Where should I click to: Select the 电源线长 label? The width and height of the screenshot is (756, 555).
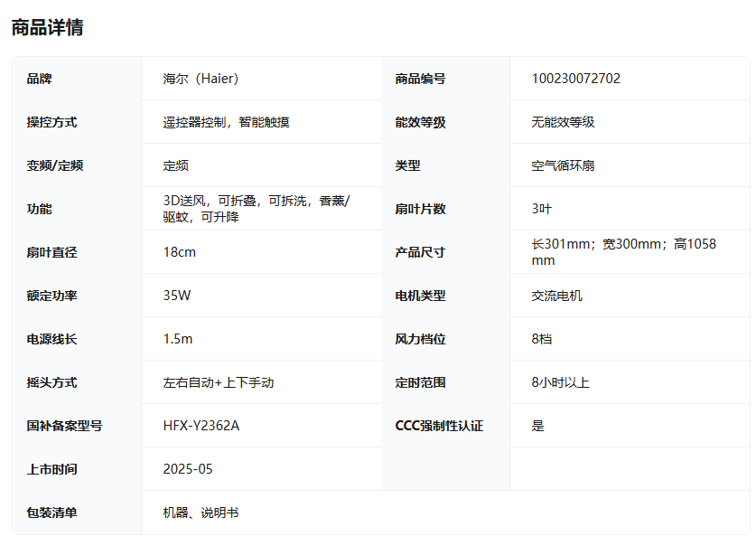pyautogui.click(x=51, y=339)
